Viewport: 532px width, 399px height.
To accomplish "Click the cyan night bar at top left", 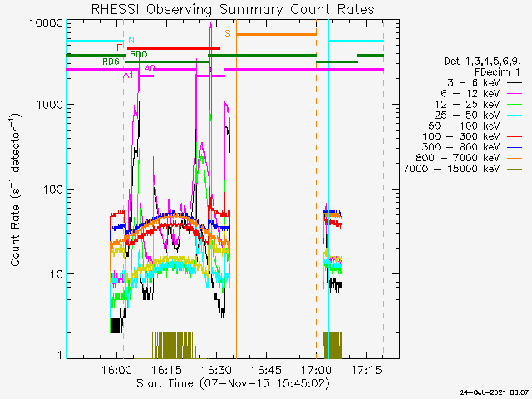I will point(95,41).
